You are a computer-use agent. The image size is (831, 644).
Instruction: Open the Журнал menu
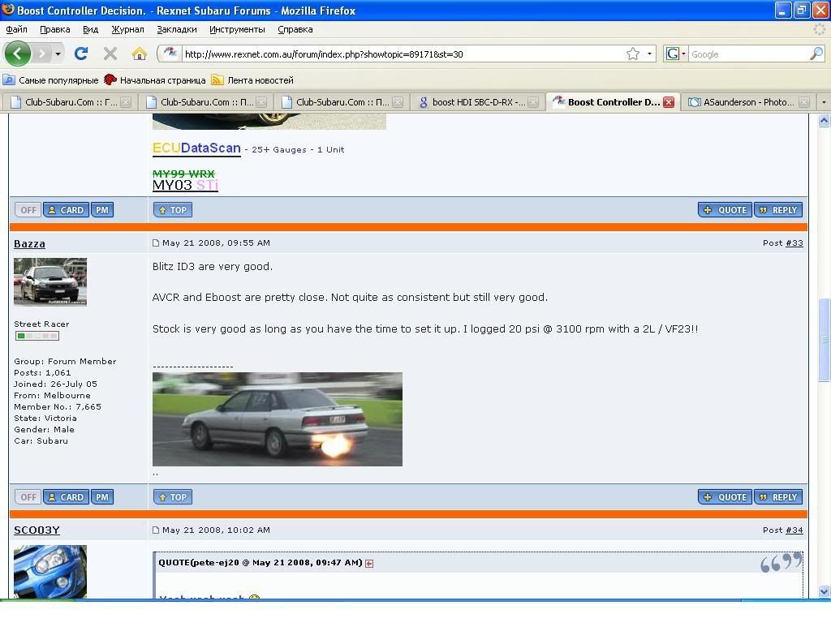(127, 30)
